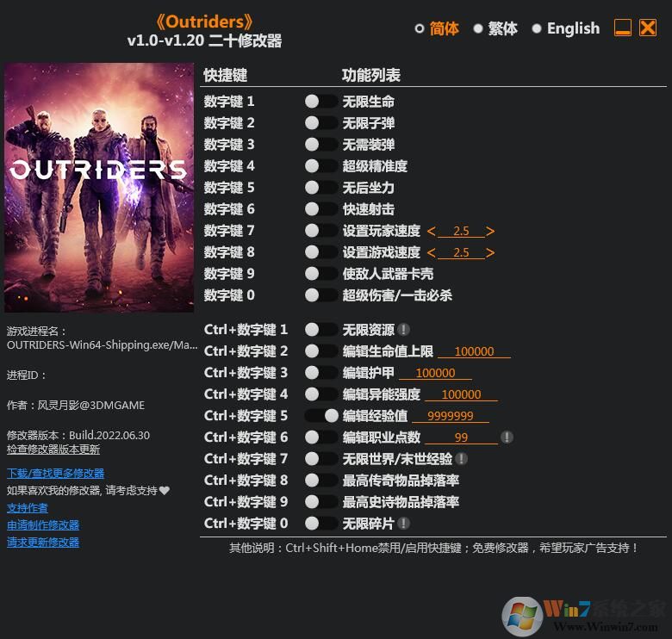Click 下载/查找更多修改器 link
Image resolution: width=672 pixels, height=639 pixels.
(x=55, y=473)
